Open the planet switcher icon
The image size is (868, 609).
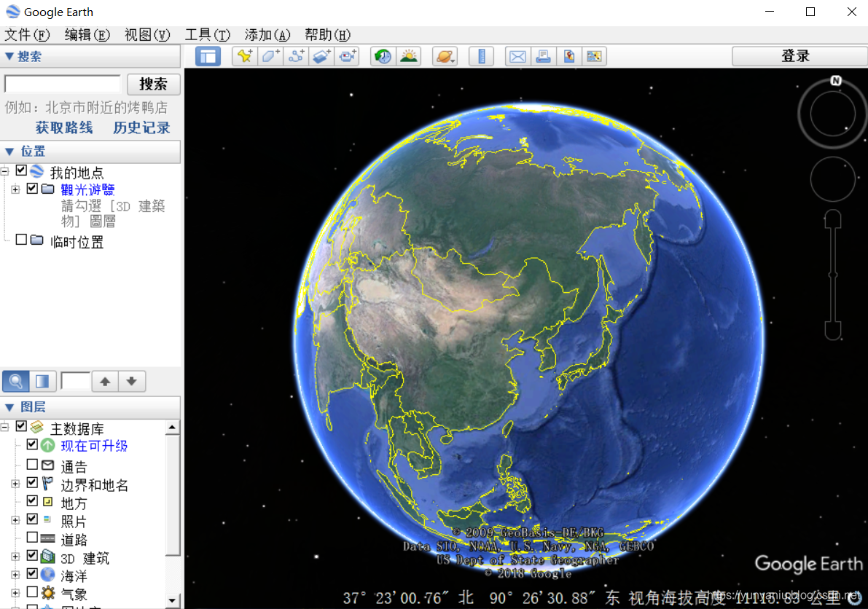(445, 56)
